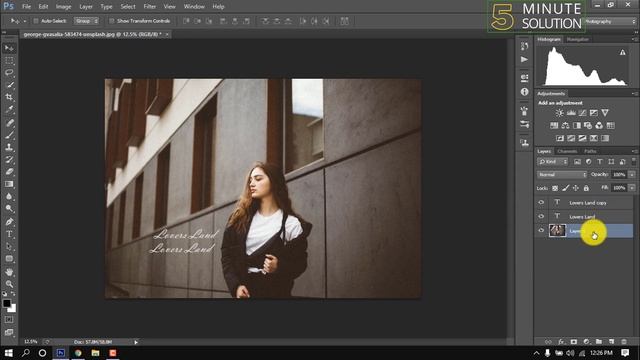
Task: Click the foreground color swatch
Action: click(x=7, y=303)
